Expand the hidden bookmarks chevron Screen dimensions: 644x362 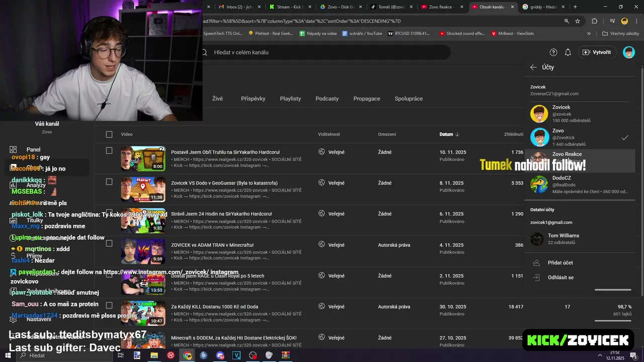pos(589,34)
